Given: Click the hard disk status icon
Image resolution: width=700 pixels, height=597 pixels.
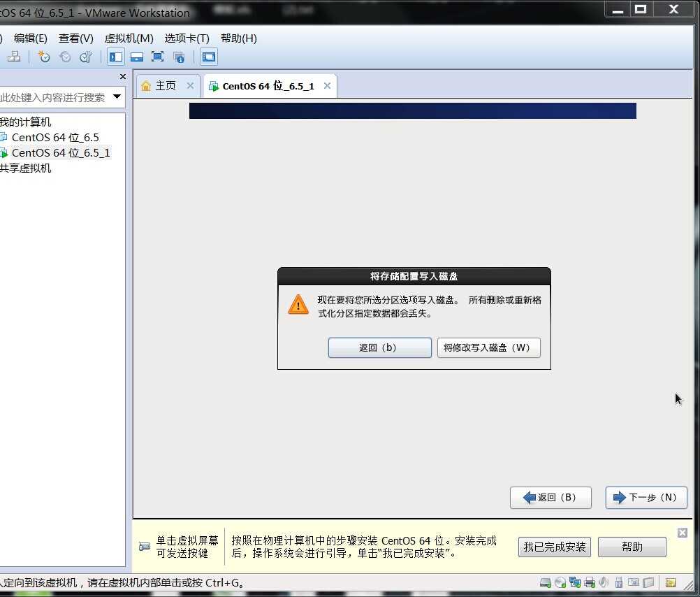Looking at the screenshot, I should tap(545, 582).
